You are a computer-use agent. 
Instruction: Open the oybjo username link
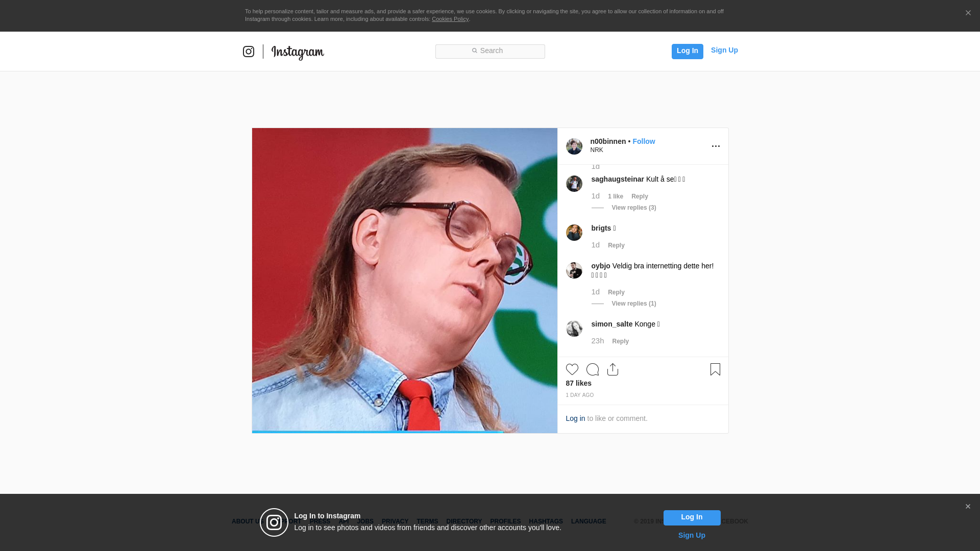pos(601,266)
